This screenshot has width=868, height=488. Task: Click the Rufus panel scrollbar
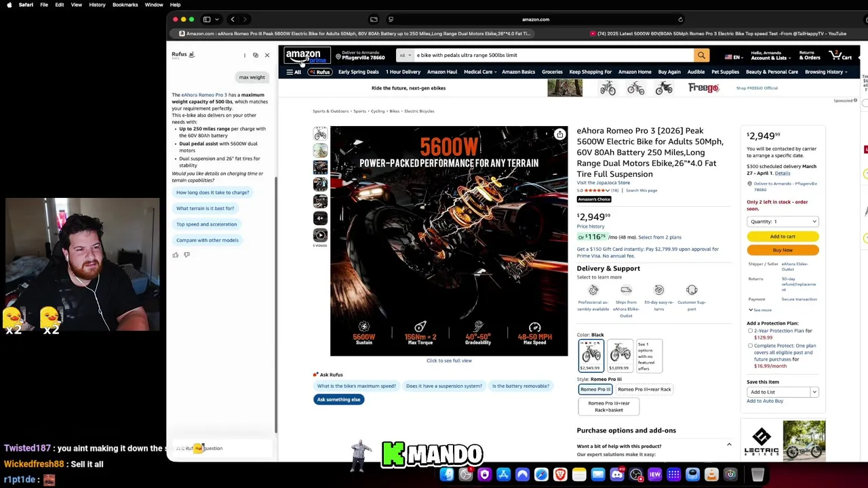pyautogui.click(x=275, y=305)
